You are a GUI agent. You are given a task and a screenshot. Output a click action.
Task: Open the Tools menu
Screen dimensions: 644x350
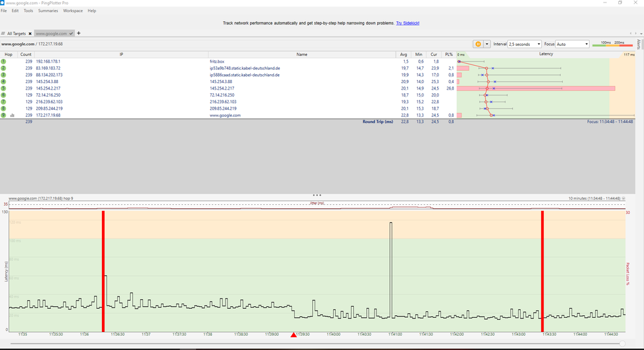click(x=28, y=11)
